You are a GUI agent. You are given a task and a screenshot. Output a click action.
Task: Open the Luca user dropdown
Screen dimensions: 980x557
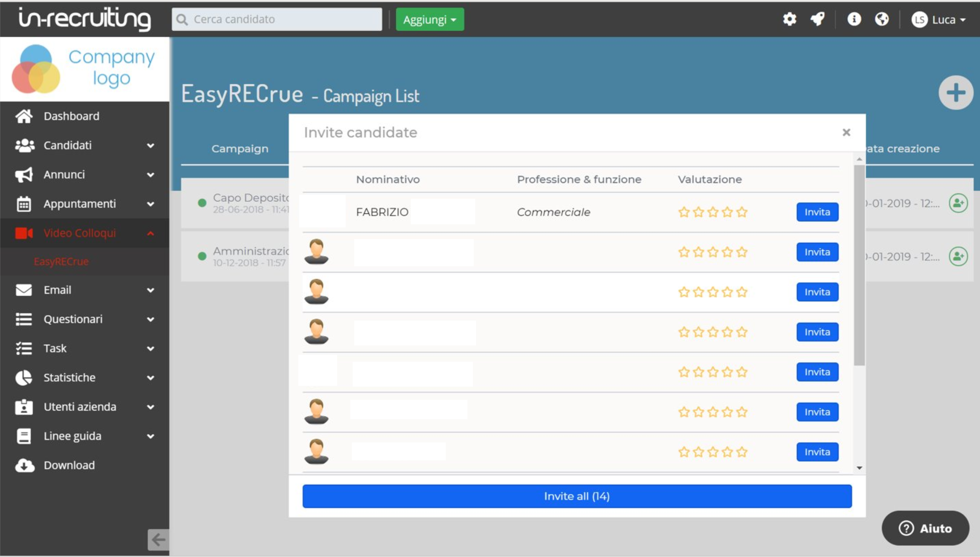click(938, 19)
